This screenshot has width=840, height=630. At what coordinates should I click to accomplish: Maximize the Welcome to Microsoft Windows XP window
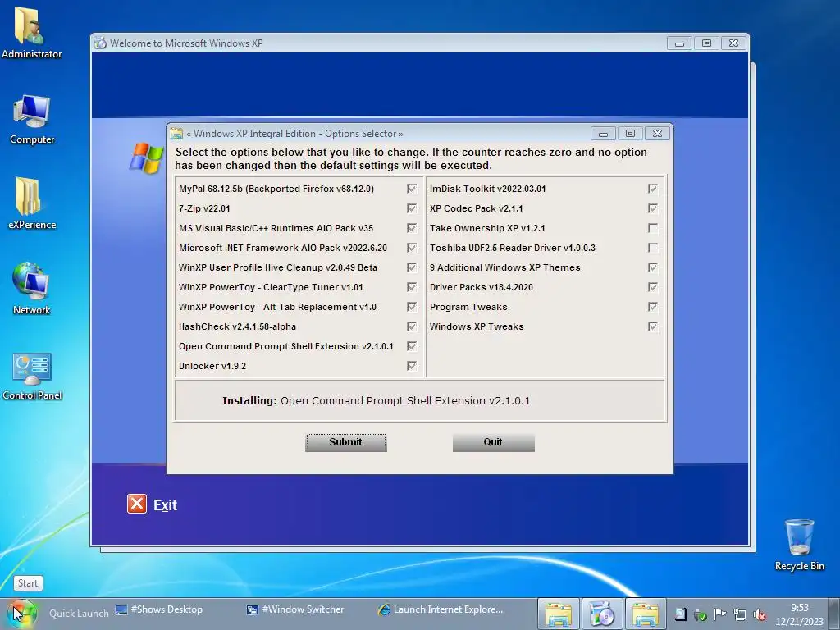pyautogui.click(x=706, y=43)
